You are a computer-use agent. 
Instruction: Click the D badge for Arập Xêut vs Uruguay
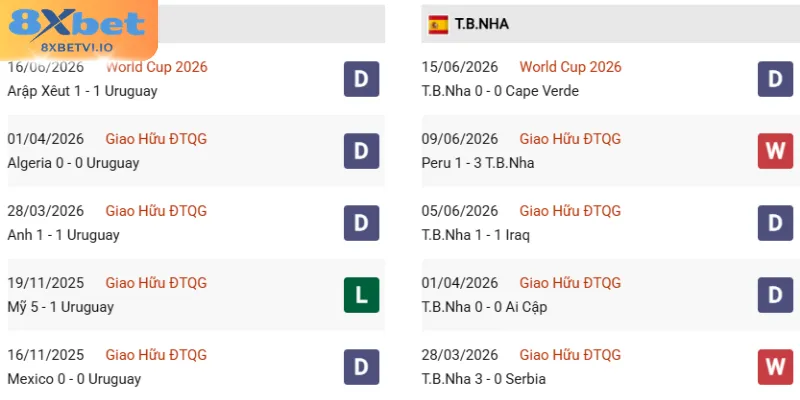click(361, 79)
